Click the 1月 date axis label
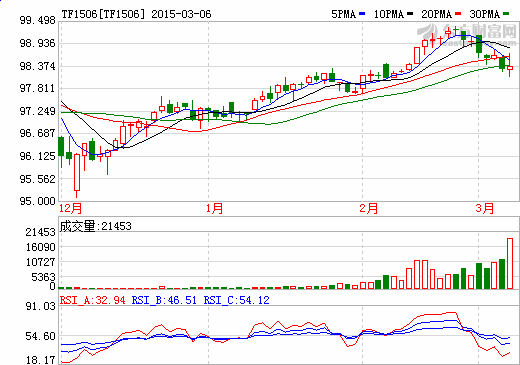The image size is (520, 365). [x=214, y=209]
